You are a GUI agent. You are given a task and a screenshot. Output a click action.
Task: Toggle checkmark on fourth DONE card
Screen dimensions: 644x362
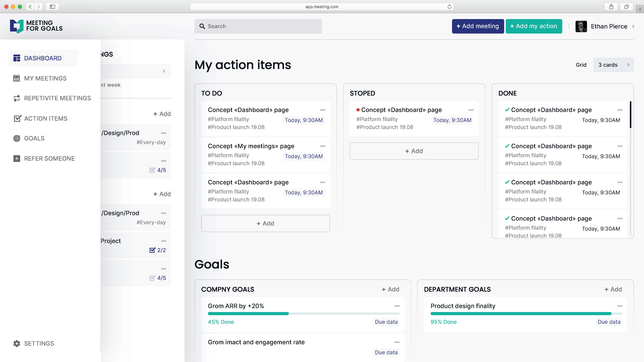(507, 218)
